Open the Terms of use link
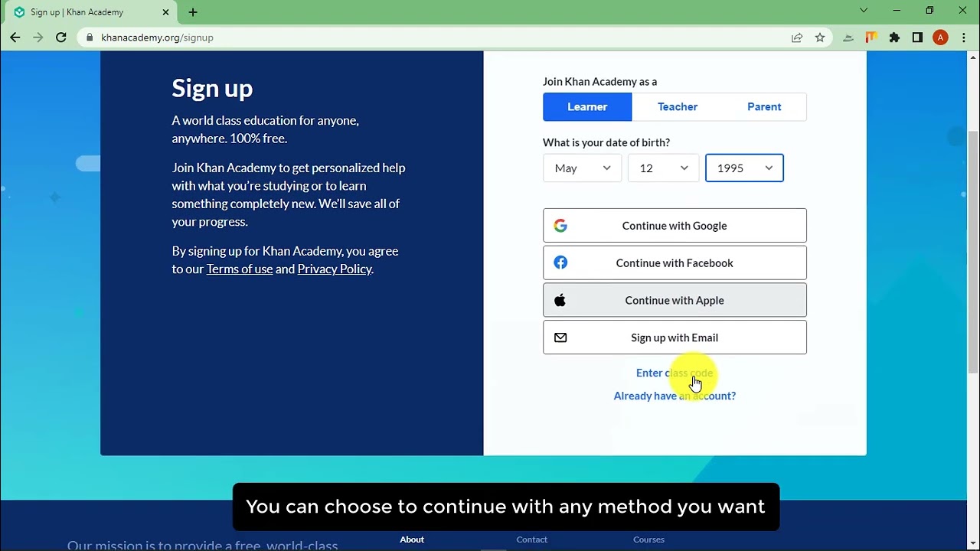 [240, 269]
